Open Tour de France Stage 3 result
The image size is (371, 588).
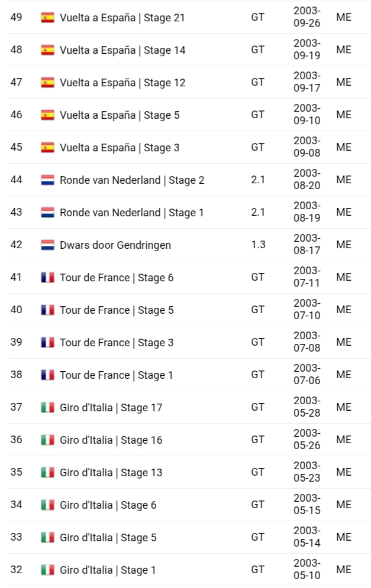[x=117, y=342]
